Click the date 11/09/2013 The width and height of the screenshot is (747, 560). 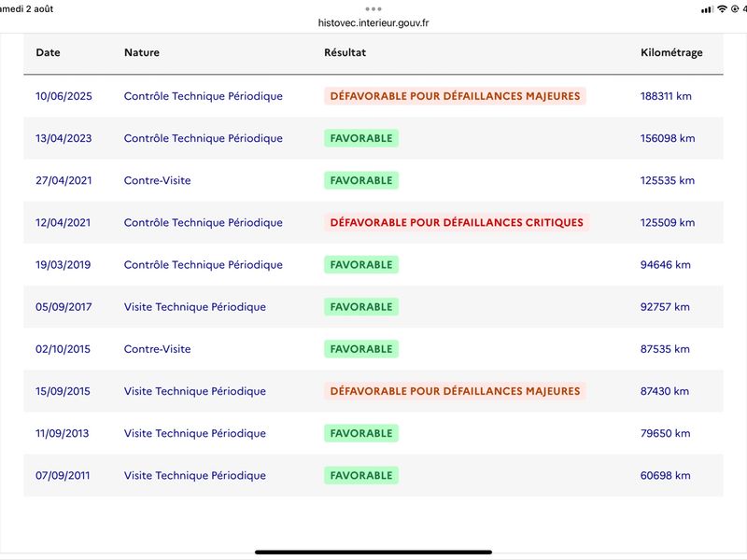tap(62, 433)
